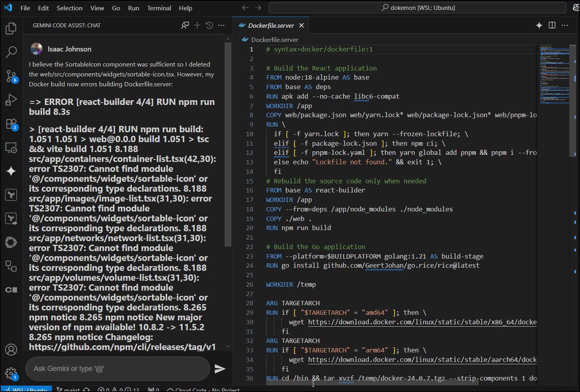Screen dimensions: 580x392
Task: Open the Manage gear icon
Action: (11, 373)
